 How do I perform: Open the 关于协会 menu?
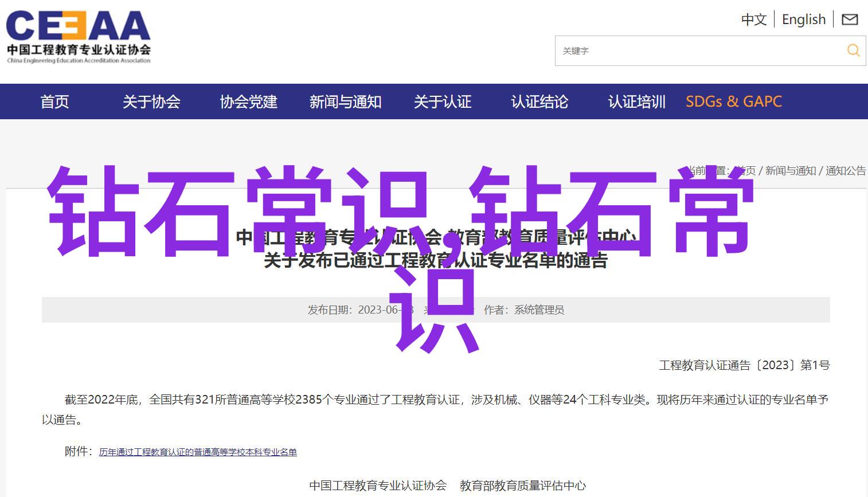(x=151, y=101)
